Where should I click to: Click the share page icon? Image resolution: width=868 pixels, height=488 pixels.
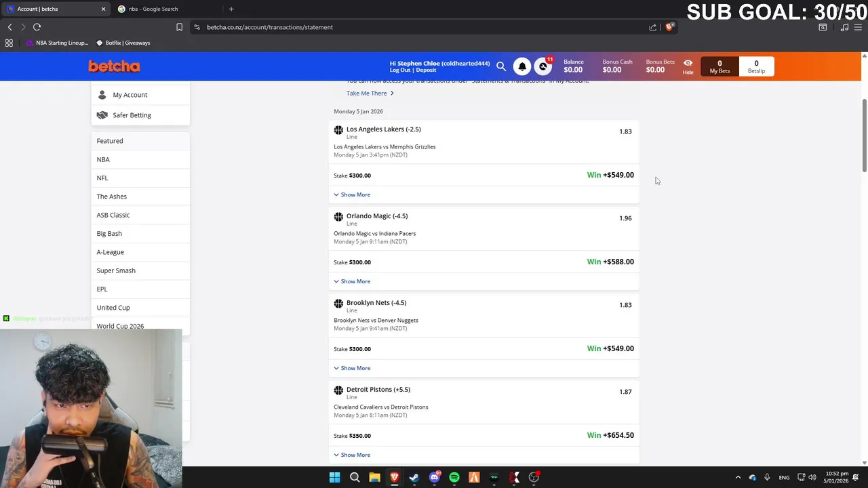tap(652, 27)
